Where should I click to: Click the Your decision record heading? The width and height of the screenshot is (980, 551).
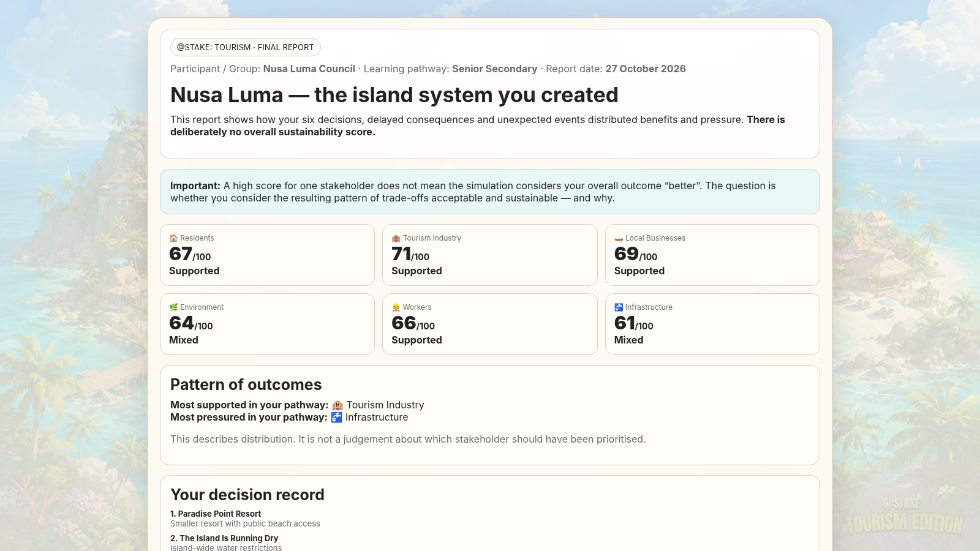247,495
